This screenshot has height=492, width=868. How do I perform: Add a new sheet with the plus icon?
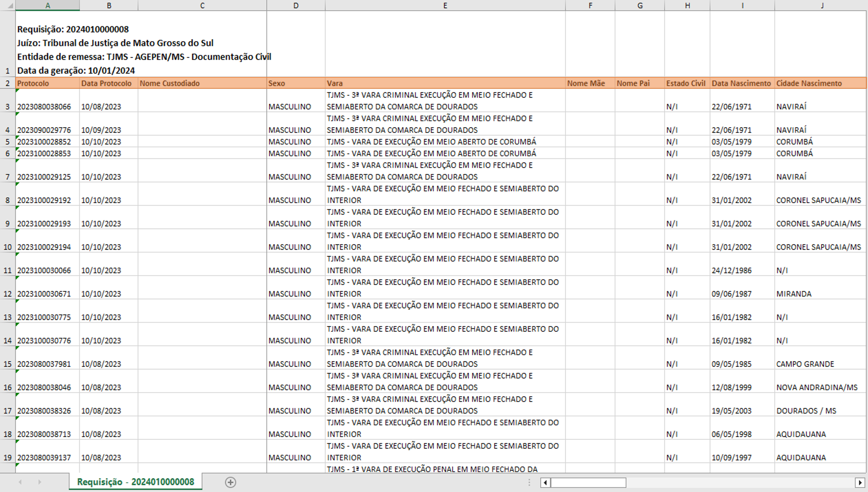pos(231,482)
